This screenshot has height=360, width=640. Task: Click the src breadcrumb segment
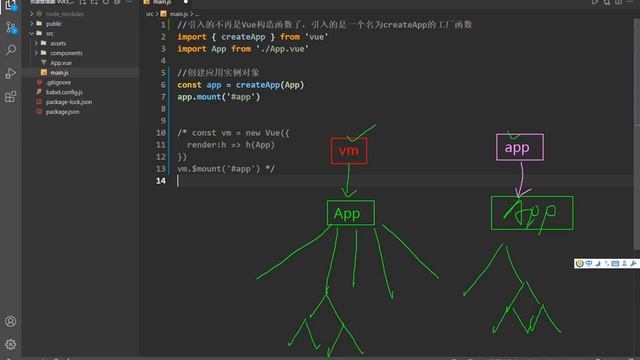tap(149, 14)
